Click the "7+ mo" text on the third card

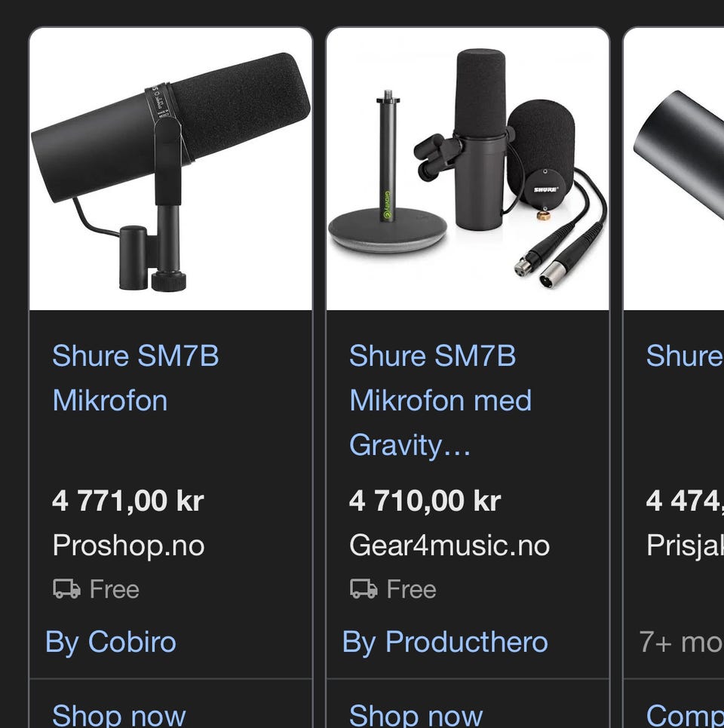681,642
